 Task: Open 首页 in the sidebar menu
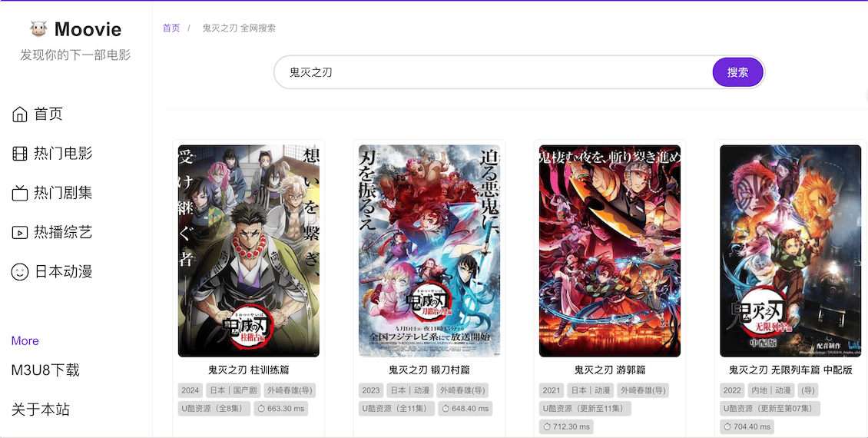(48, 114)
